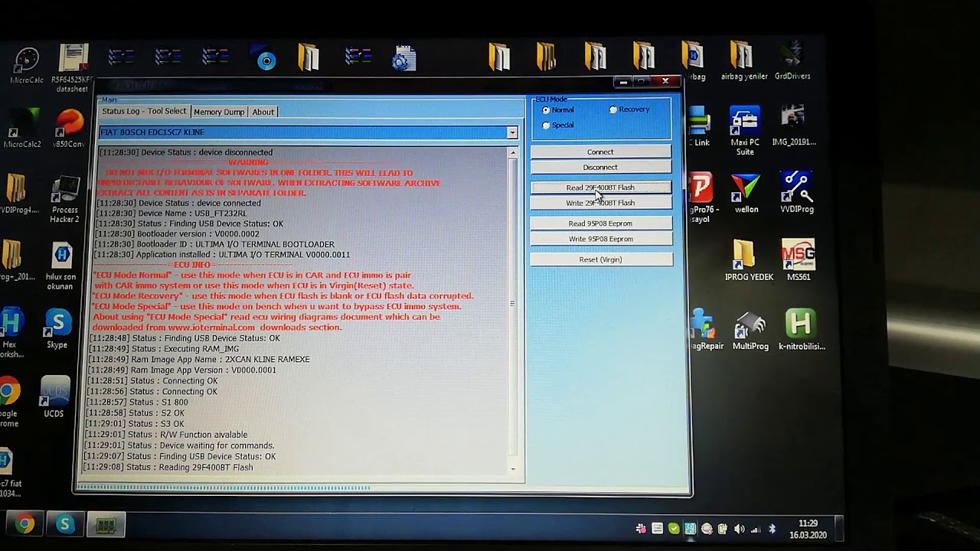Click the 'Reading 29F400BT Flash' log line
Screen dimensions: 980x551
[168, 468]
